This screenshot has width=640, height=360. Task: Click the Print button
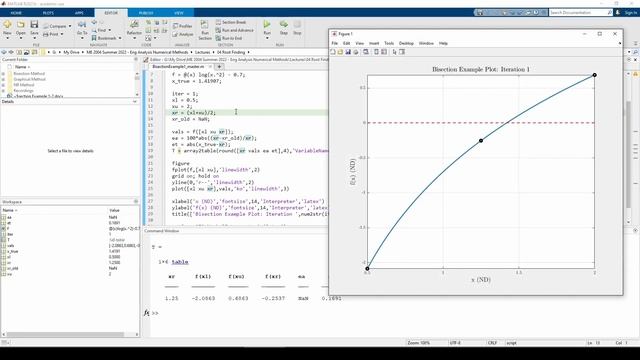point(53,34)
